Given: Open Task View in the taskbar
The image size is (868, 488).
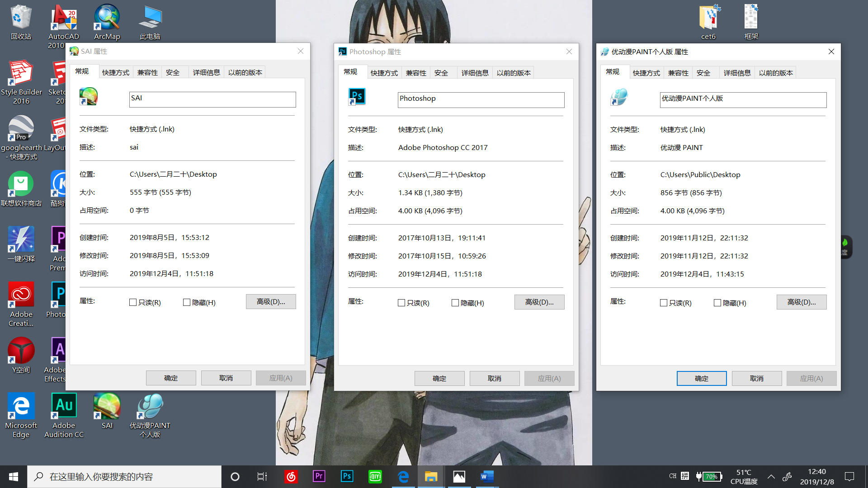Looking at the screenshot, I should point(262,477).
